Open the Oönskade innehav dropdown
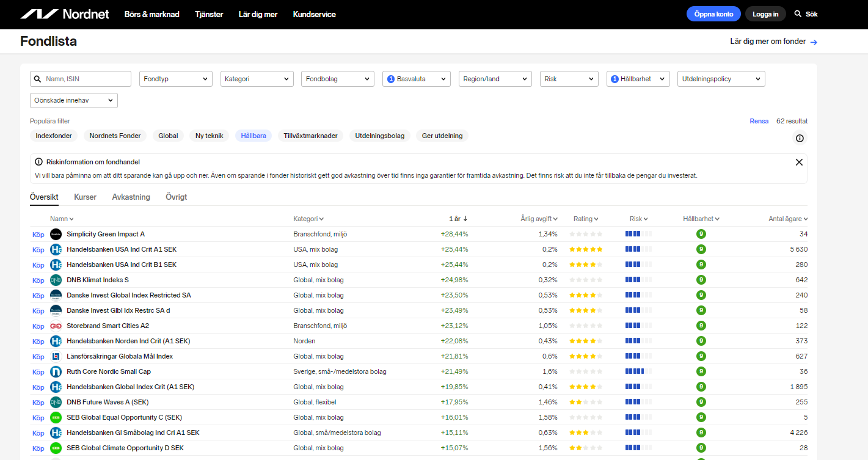Screen dimensions: 868x460 point(73,100)
